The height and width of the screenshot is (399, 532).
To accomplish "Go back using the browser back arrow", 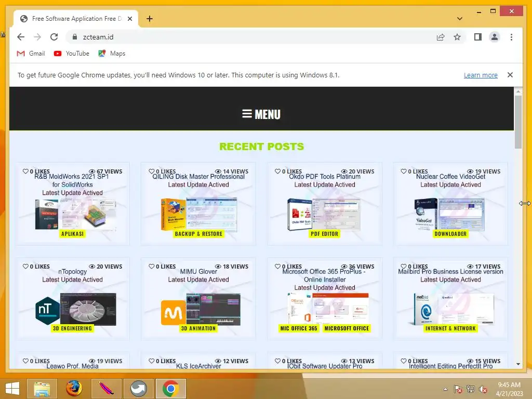I will [21, 37].
